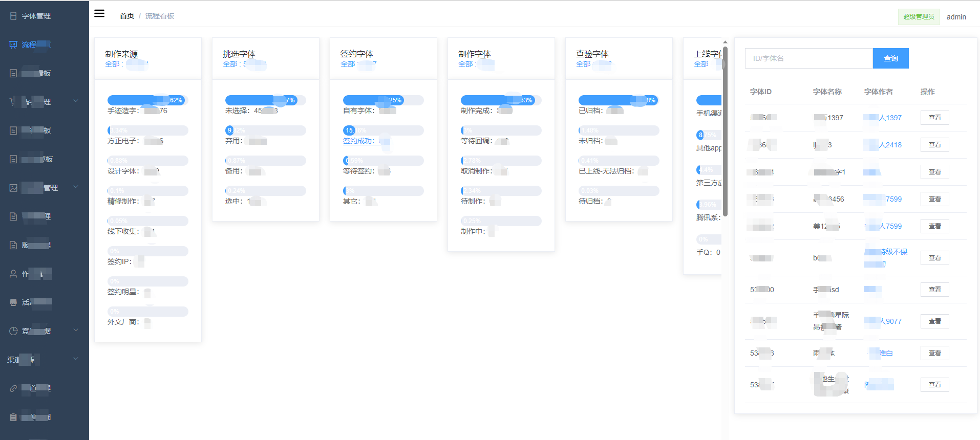Click the monitor icon beside 流程

[13, 45]
